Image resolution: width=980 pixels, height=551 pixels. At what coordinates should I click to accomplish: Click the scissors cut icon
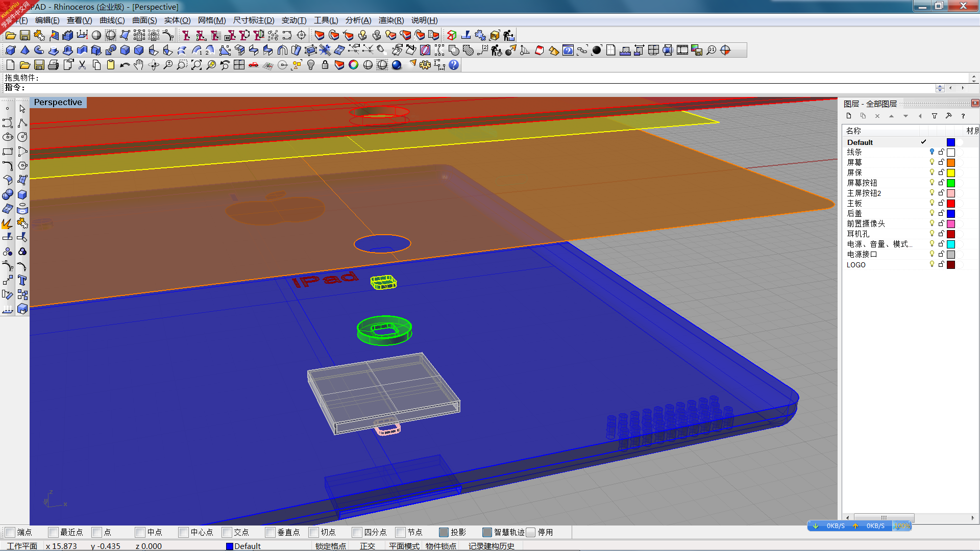pyautogui.click(x=82, y=65)
